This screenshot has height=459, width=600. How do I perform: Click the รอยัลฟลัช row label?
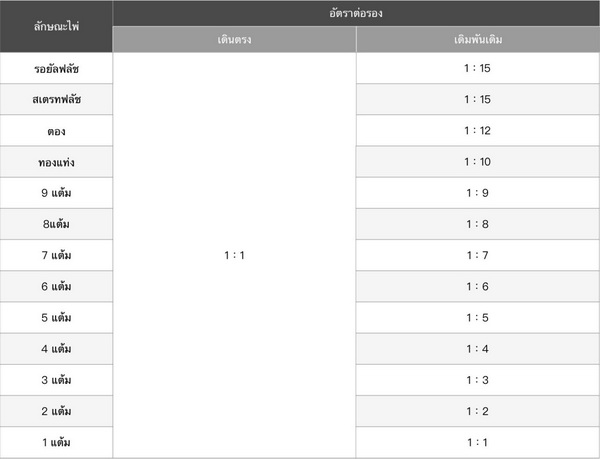(56, 68)
